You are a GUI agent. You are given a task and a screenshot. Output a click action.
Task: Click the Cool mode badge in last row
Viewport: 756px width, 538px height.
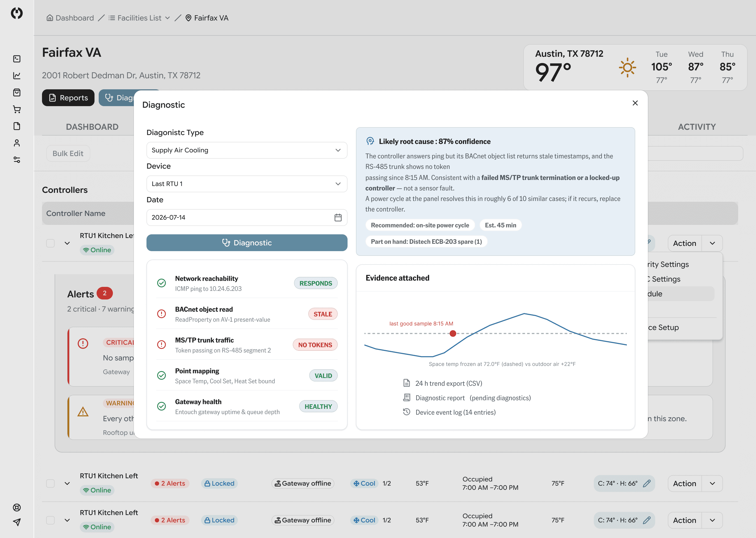364,520
